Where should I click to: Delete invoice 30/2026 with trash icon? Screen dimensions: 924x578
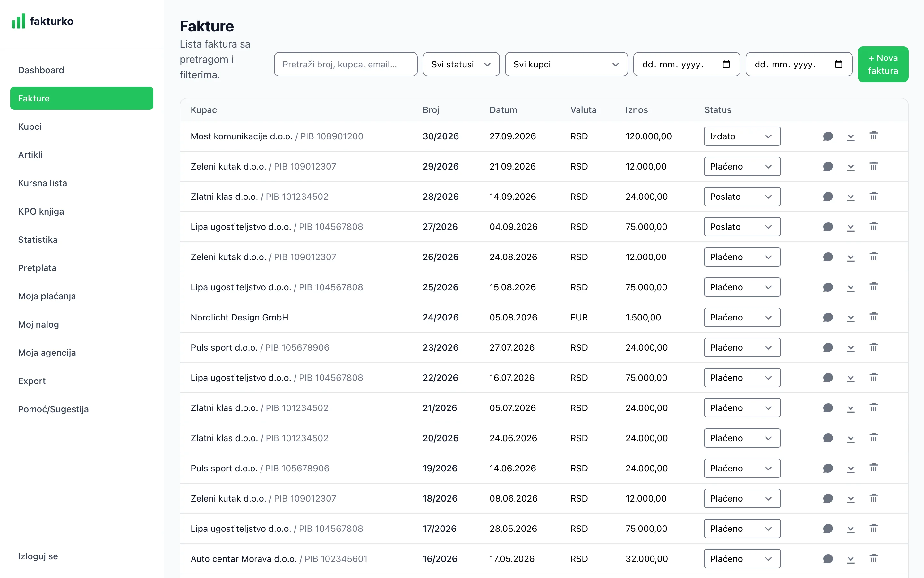click(x=874, y=136)
